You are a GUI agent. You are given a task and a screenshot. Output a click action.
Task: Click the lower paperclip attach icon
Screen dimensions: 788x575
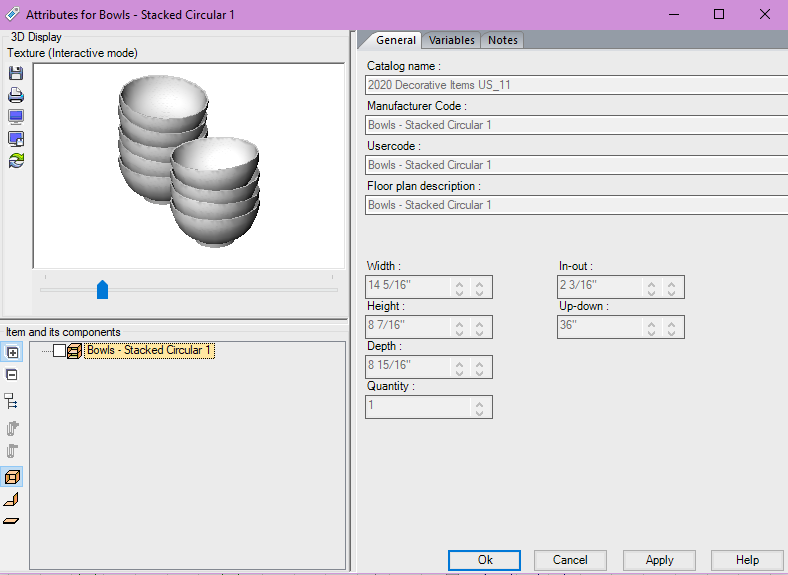click(12, 451)
